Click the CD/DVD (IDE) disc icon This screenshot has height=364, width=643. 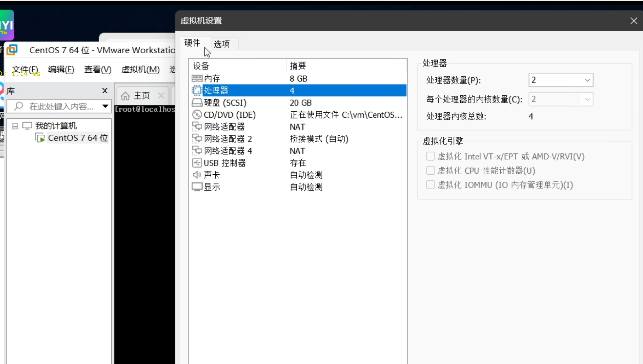pyautogui.click(x=197, y=114)
